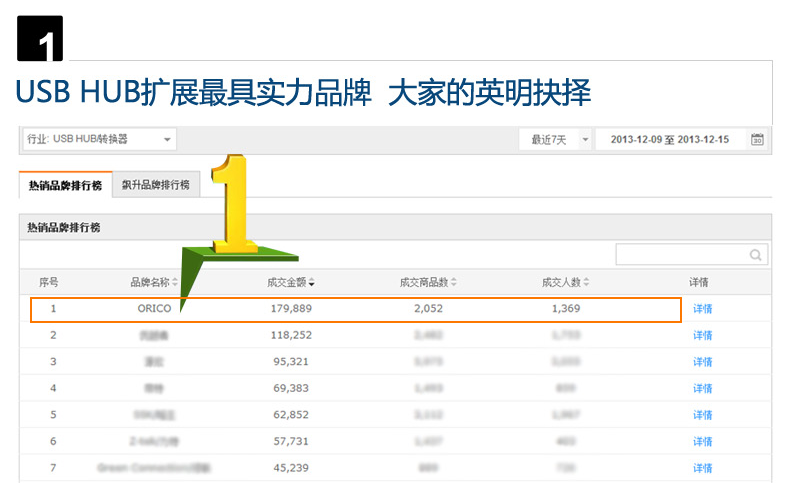The width and height of the screenshot is (790, 493).
Task: Sort by 成交商品数 column arrows
Action: 453,282
